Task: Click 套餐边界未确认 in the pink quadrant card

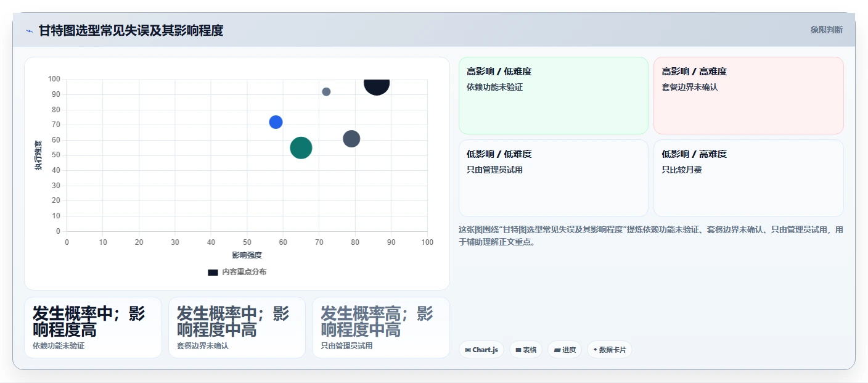Action: pyautogui.click(x=690, y=87)
